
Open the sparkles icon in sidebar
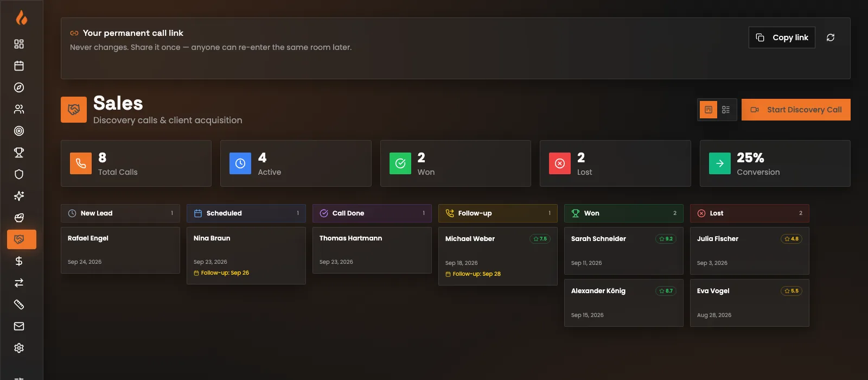(x=19, y=196)
